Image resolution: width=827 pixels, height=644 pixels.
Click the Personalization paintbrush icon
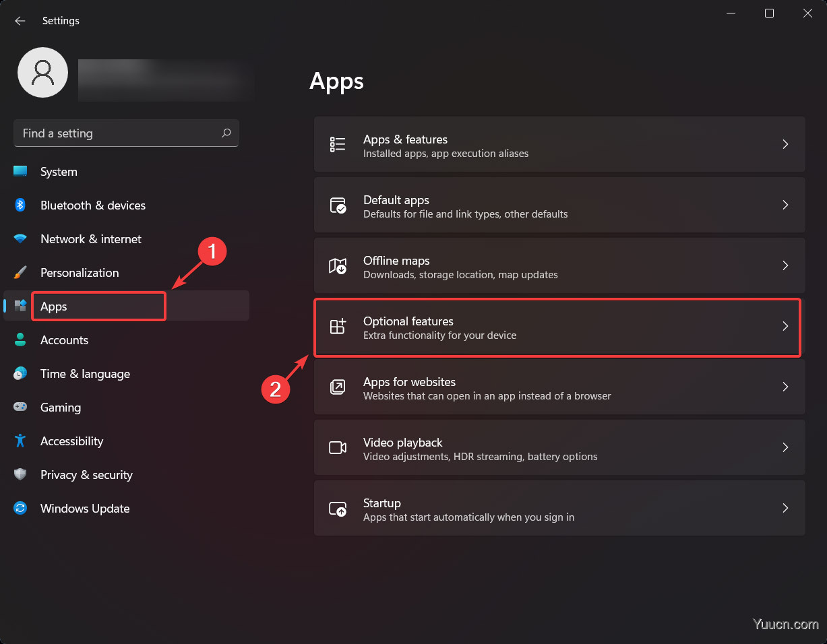pos(20,272)
